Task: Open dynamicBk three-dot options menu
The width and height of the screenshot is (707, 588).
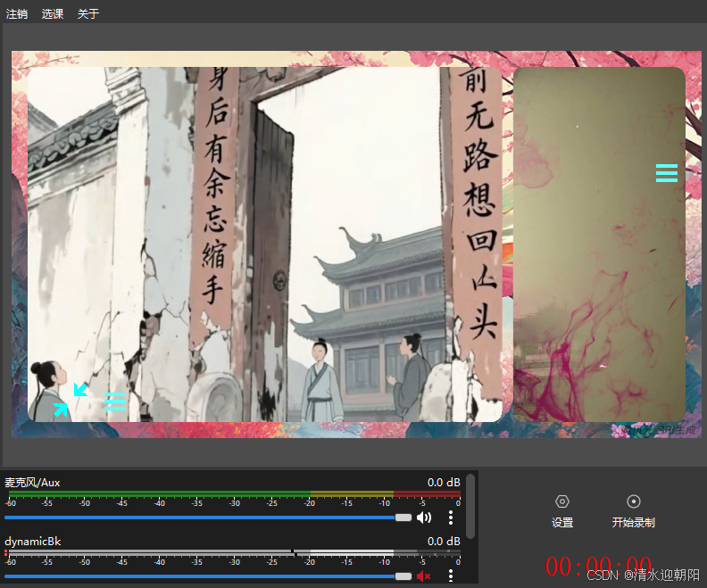Action: tap(451, 576)
